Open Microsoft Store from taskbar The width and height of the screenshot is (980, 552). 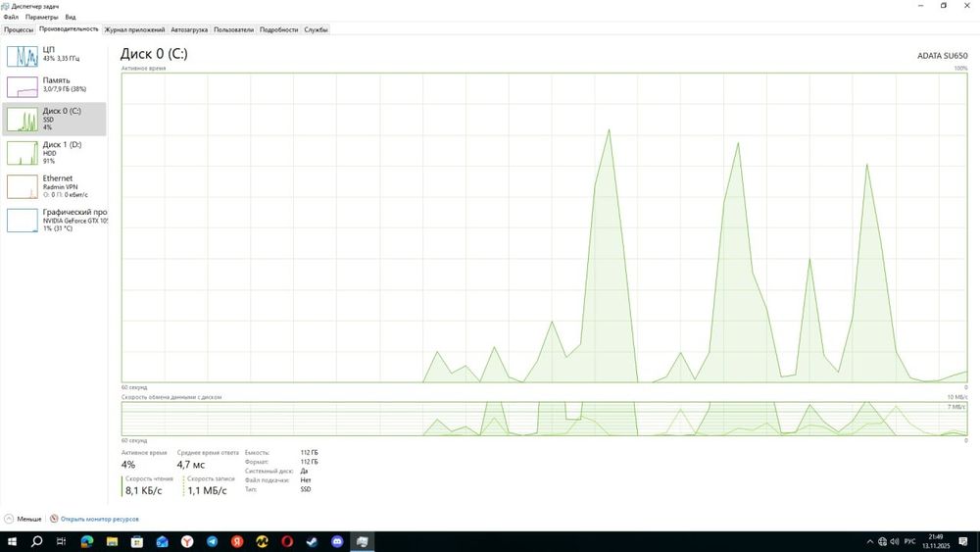pyautogui.click(x=137, y=542)
